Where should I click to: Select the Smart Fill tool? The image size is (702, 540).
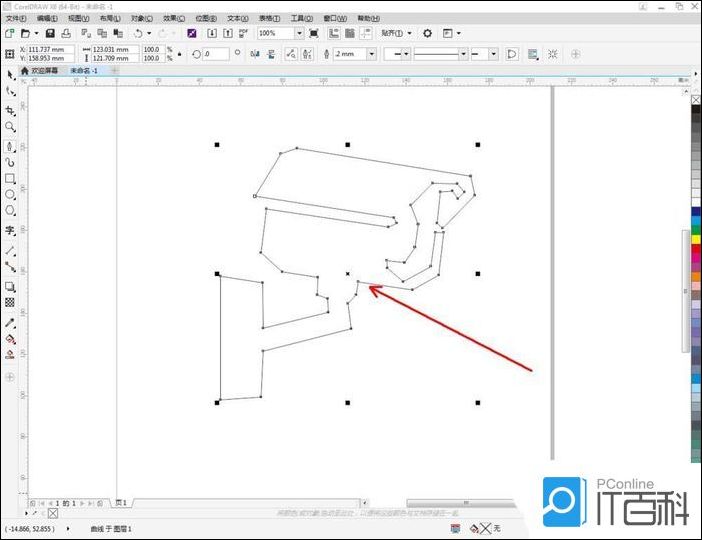[9, 355]
